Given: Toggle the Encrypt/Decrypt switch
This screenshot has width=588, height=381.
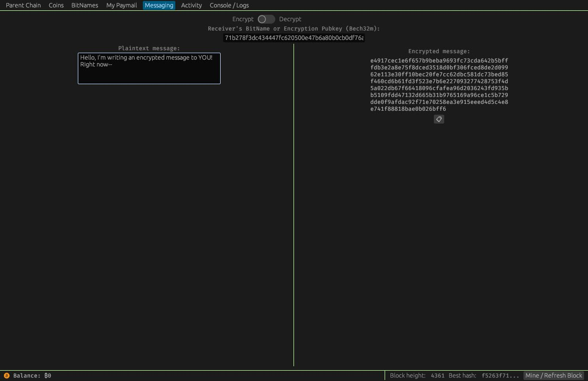Looking at the screenshot, I should coord(266,19).
